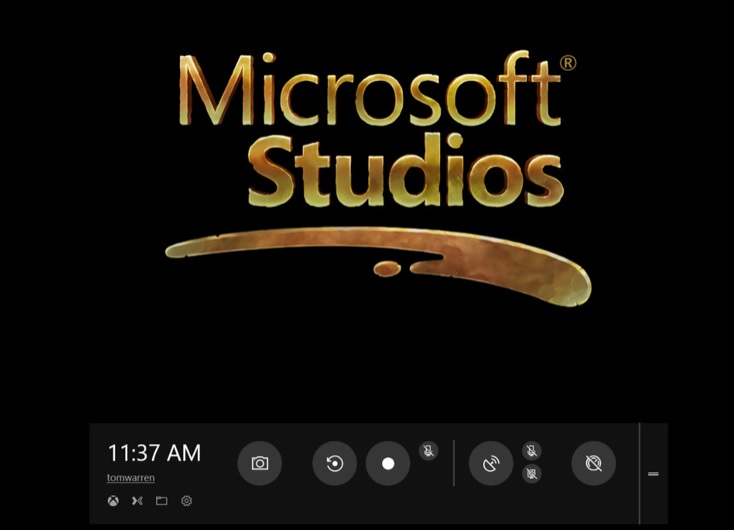This screenshot has width=734, height=530.
Task: Open Game Bar settings gear
Action: [x=186, y=501]
